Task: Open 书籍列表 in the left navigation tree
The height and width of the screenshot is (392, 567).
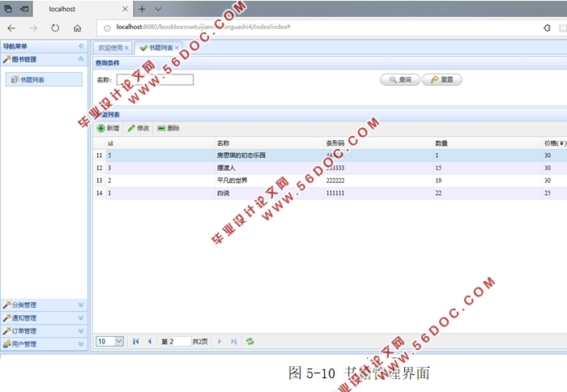Action: click(44, 79)
